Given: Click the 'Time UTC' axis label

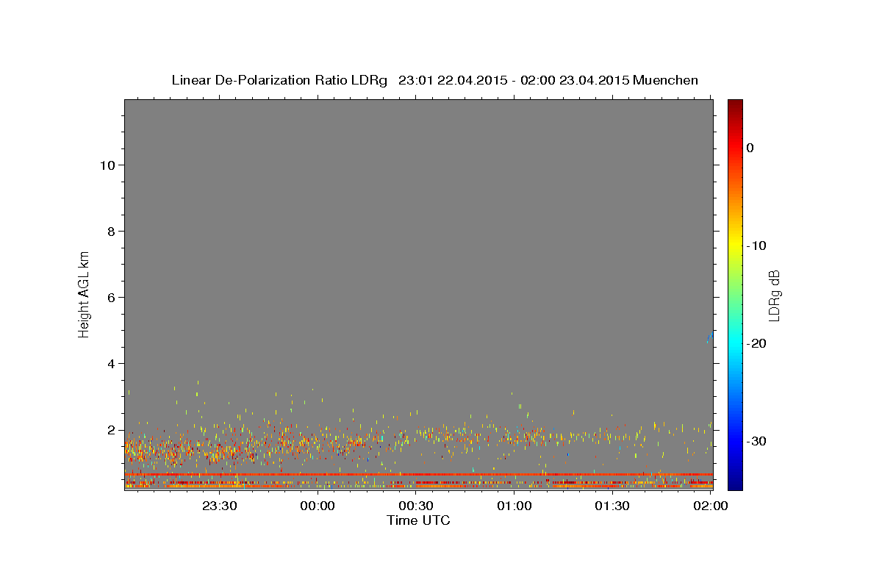Looking at the screenshot, I should (x=418, y=520).
